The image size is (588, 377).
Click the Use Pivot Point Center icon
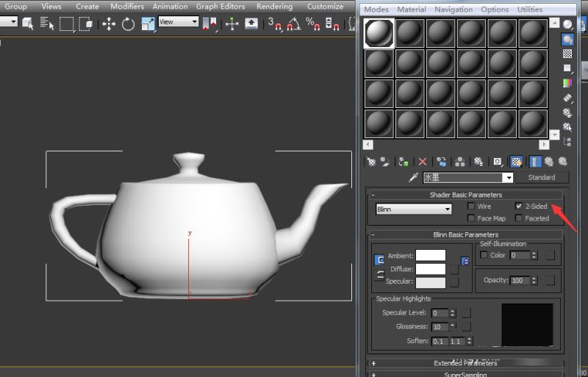pyautogui.click(x=209, y=24)
